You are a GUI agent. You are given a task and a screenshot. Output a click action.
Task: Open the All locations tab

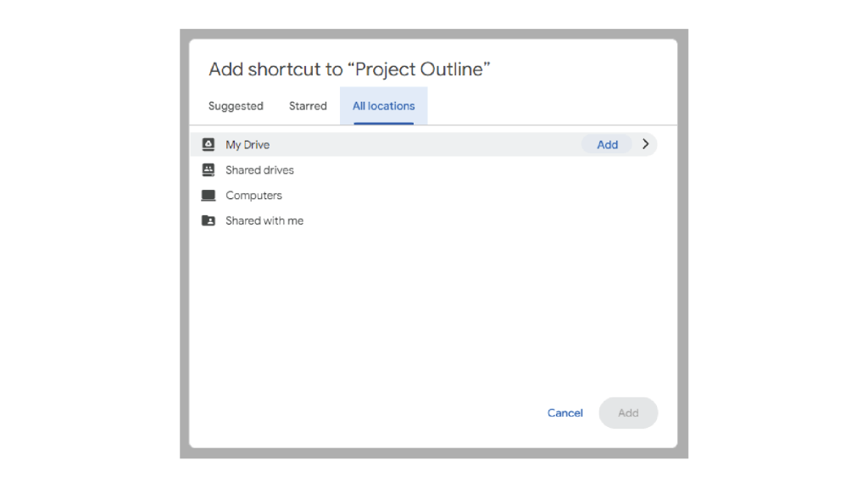pyautogui.click(x=384, y=105)
